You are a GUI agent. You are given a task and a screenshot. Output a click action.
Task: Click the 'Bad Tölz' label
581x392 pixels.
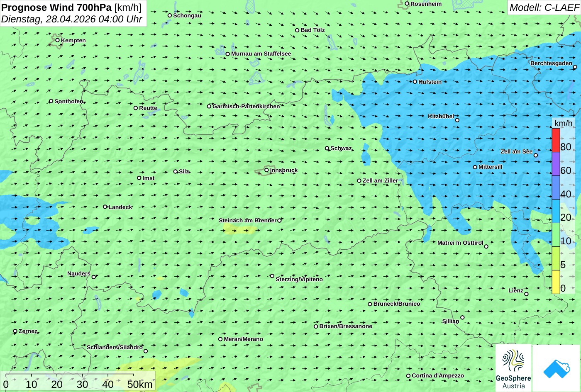(313, 30)
